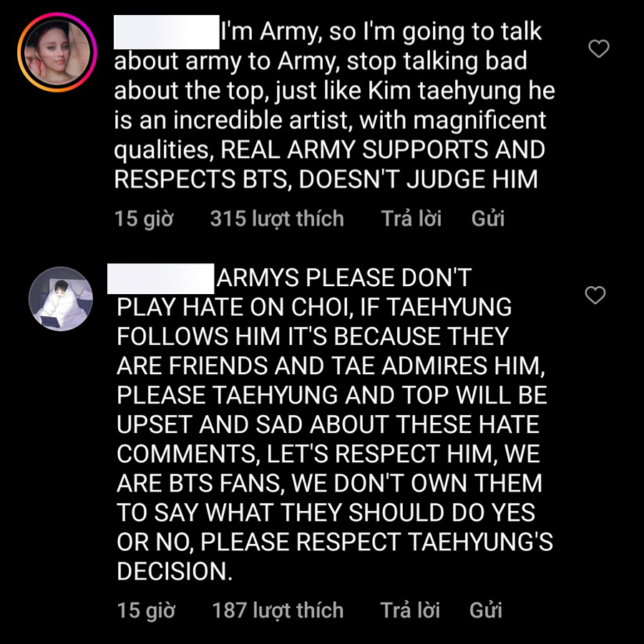Click the 15 giờ timestamp on second comment

[145, 610]
